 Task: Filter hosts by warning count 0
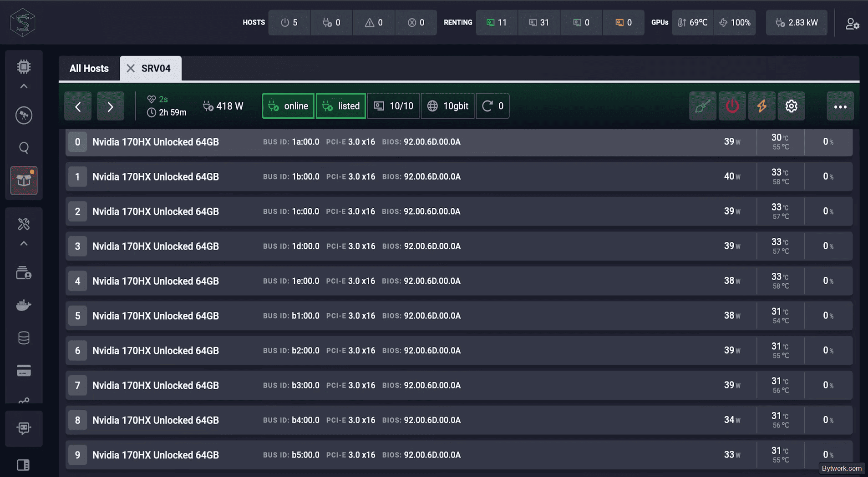[x=374, y=22]
